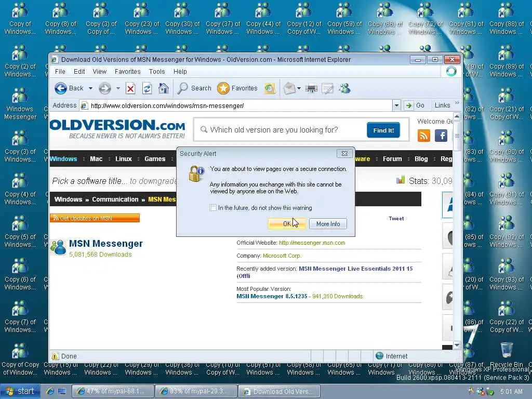Open the Tools menu

[157, 72]
